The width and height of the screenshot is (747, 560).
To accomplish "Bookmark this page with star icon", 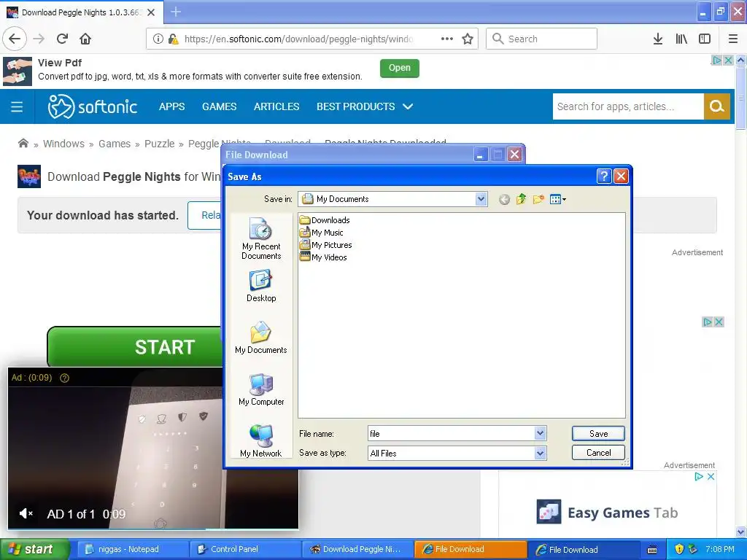I will (x=468, y=39).
